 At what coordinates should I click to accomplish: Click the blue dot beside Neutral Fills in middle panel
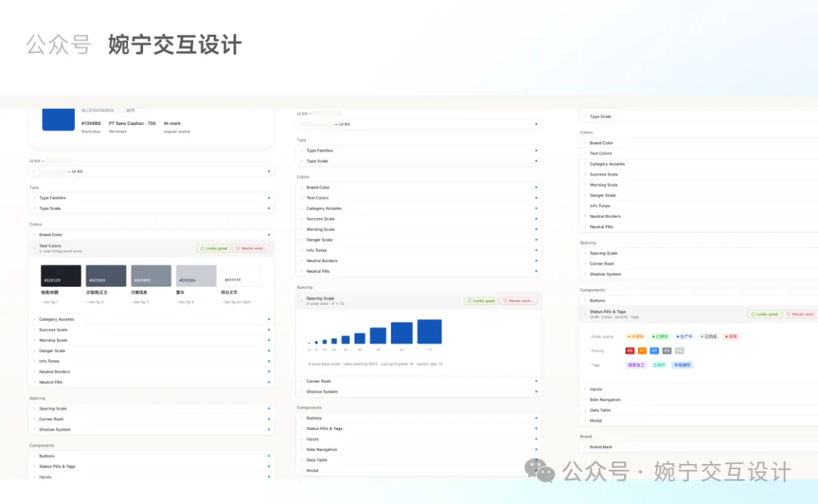click(x=535, y=272)
